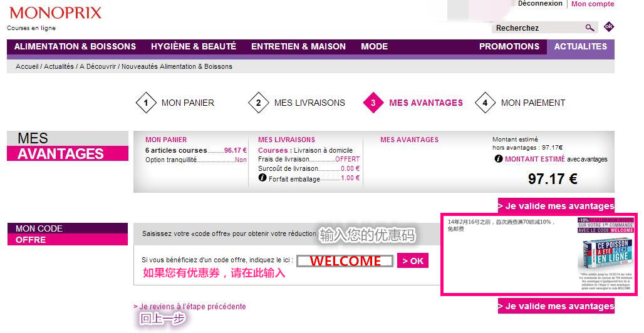644x333 pixels.
Task: Click the step 4 diamond icon
Action: pyautogui.click(x=485, y=103)
